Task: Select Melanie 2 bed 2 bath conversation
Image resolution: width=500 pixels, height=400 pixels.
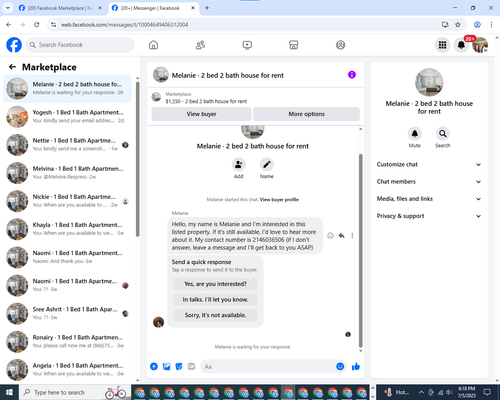Action: coord(67,88)
